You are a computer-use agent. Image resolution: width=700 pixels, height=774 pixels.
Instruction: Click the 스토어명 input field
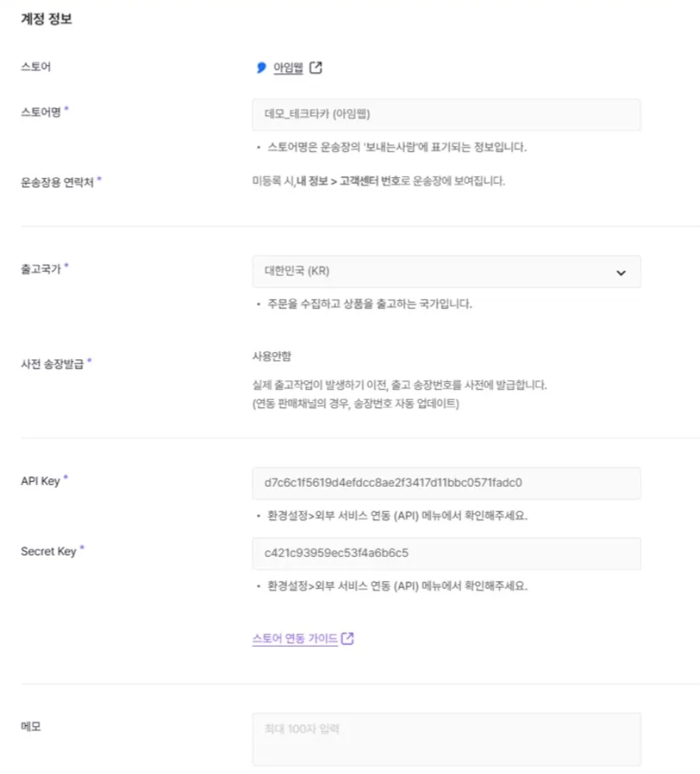click(x=446, y=114)
